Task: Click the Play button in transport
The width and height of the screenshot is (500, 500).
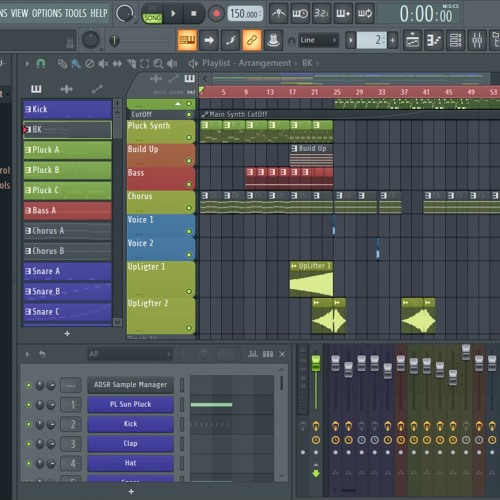Action: [x=173, y=14]
